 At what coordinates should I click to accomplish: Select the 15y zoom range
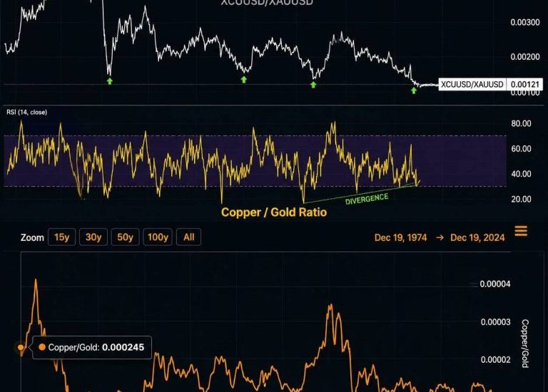click(x=61, y=237)
